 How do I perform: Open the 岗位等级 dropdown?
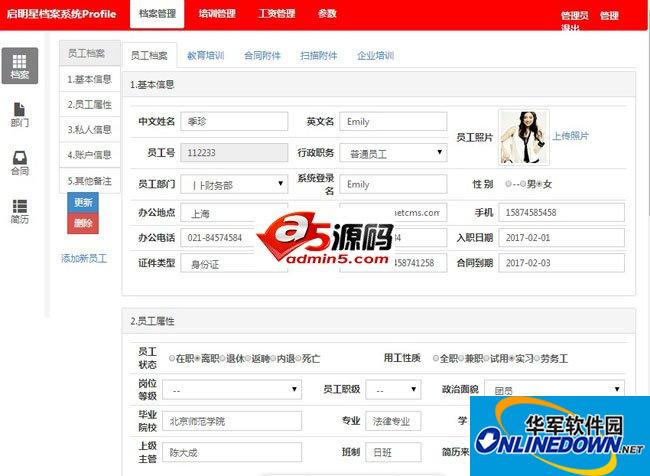(232, 390)
